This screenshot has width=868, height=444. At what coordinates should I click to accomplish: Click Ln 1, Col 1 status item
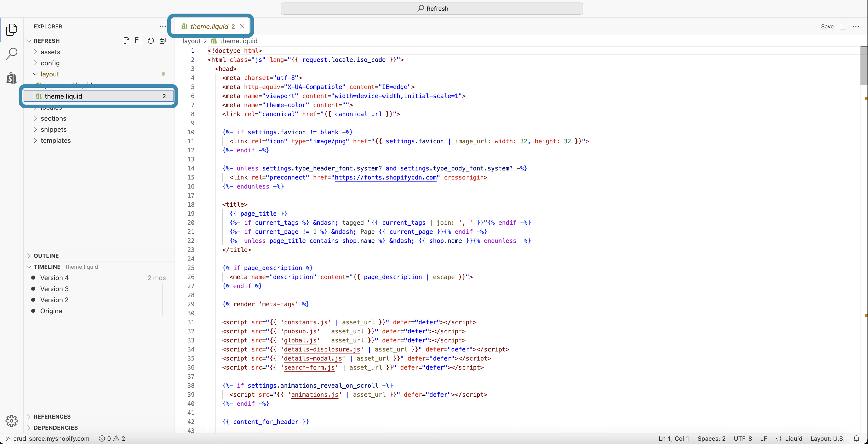click(674, 439)
